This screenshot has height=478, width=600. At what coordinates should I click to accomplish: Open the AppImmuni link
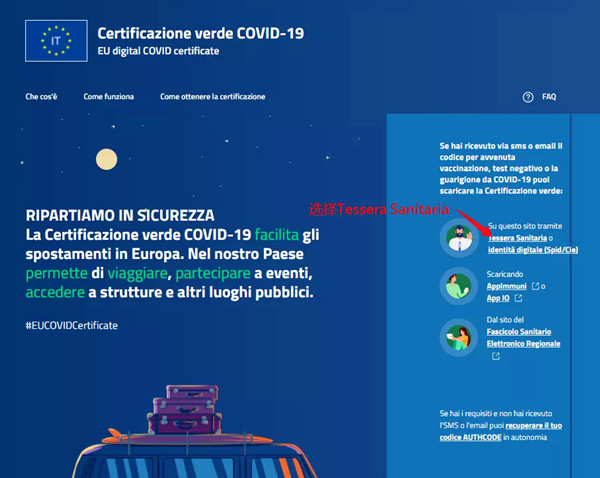[507, 286]
